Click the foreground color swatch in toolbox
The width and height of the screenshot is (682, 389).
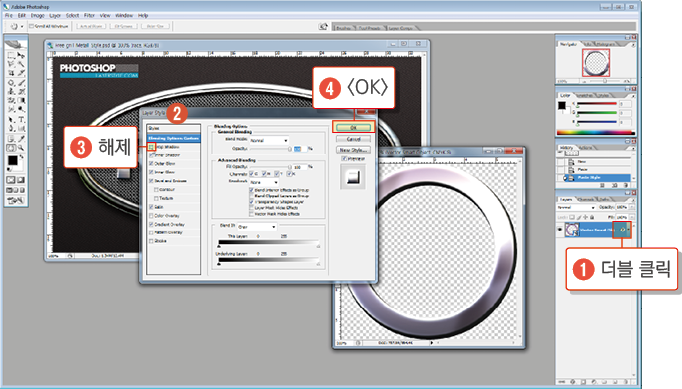tap(12, 160)
